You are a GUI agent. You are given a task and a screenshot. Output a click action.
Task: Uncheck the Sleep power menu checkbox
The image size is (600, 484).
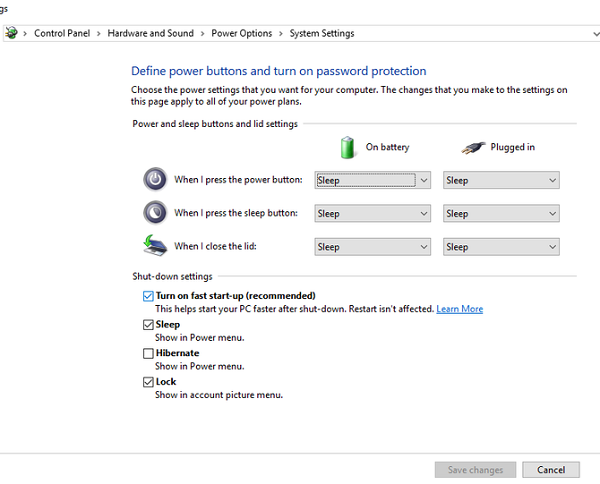coord(148,325)
